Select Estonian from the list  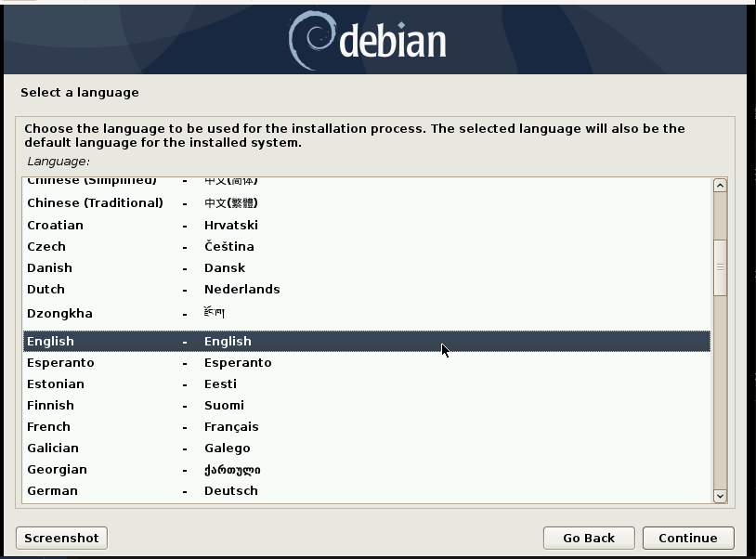click(367, 384)
